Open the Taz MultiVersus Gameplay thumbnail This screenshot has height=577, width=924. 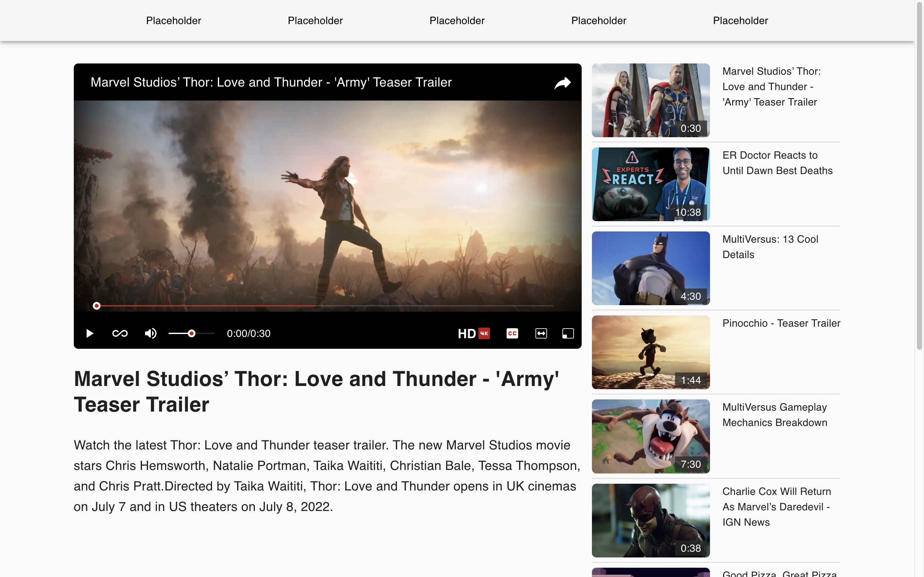point(651,436)
